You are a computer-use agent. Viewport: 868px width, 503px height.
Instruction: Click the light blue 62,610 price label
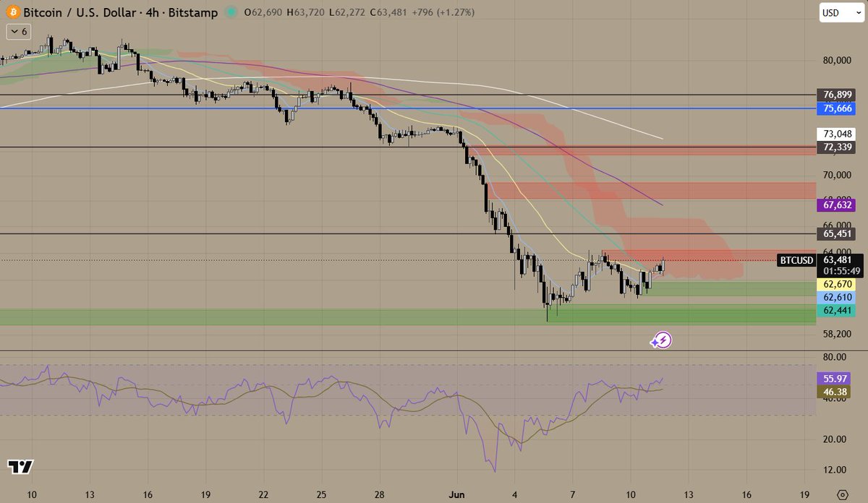click(x=835, y=297)
